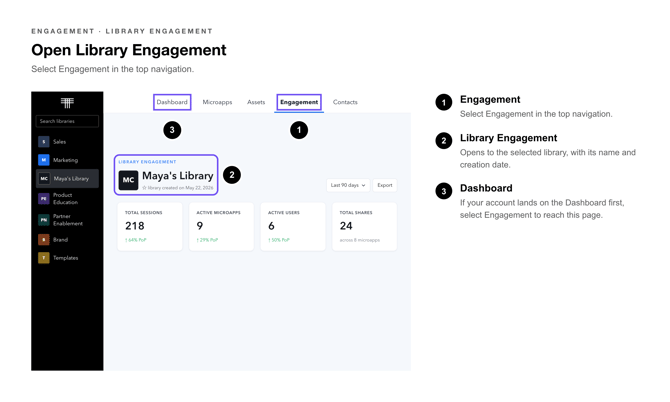670x402 pixels.
Task: Click the 64% PoP change indicator
Action: [135, 240]
